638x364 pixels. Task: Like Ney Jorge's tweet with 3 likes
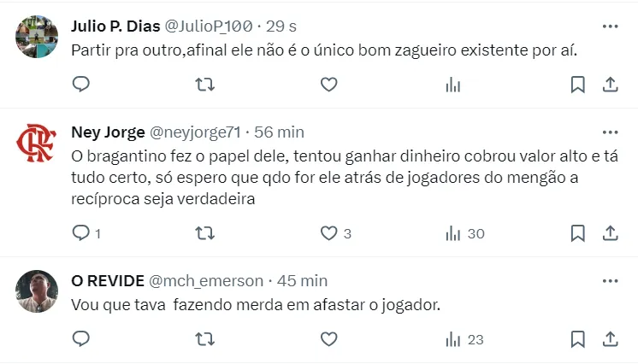click(329, 233)
